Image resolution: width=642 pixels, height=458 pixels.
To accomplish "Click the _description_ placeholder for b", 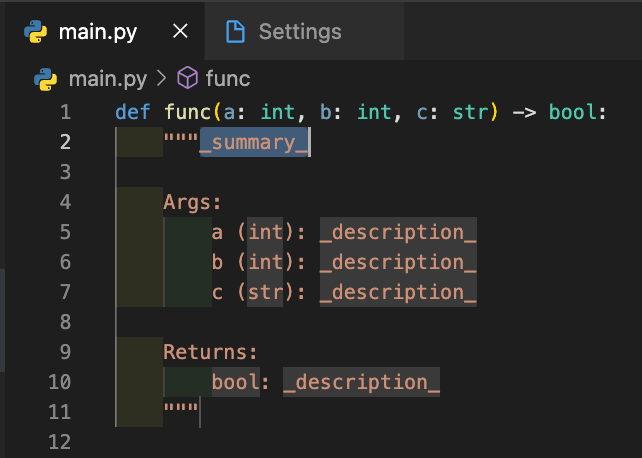I will [398, 262].
